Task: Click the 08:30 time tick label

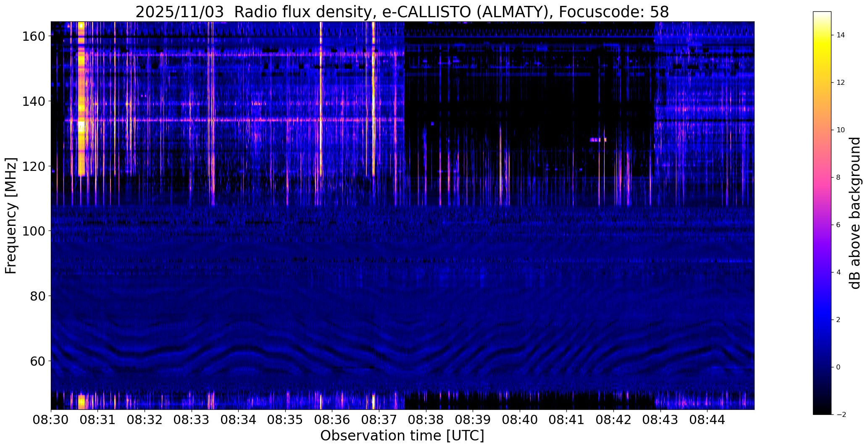Action: coord(51,419)
